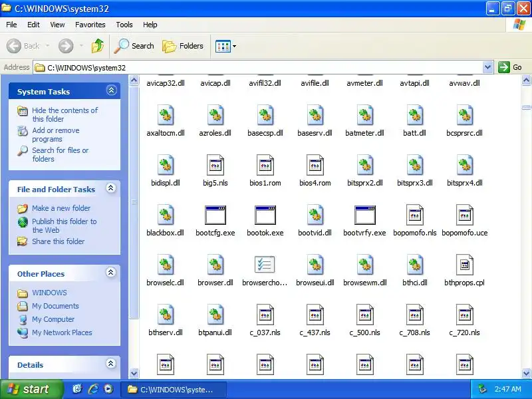Select the bootvrfy.exe icon

(365, 215)
